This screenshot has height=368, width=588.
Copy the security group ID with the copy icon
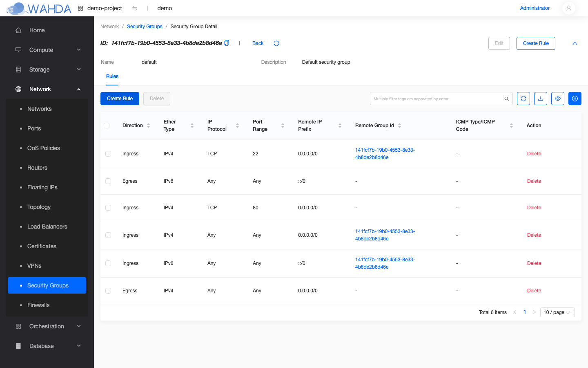tap(227, 43)
